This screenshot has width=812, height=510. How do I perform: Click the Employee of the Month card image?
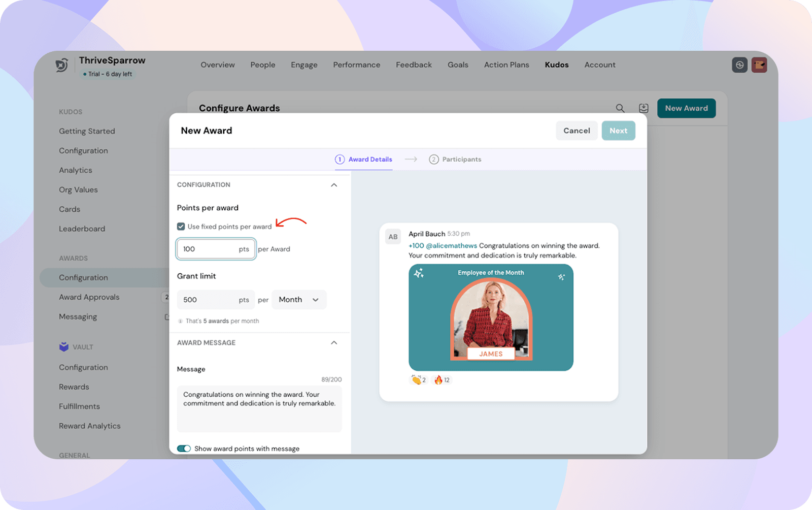click(x=491, y=317)
